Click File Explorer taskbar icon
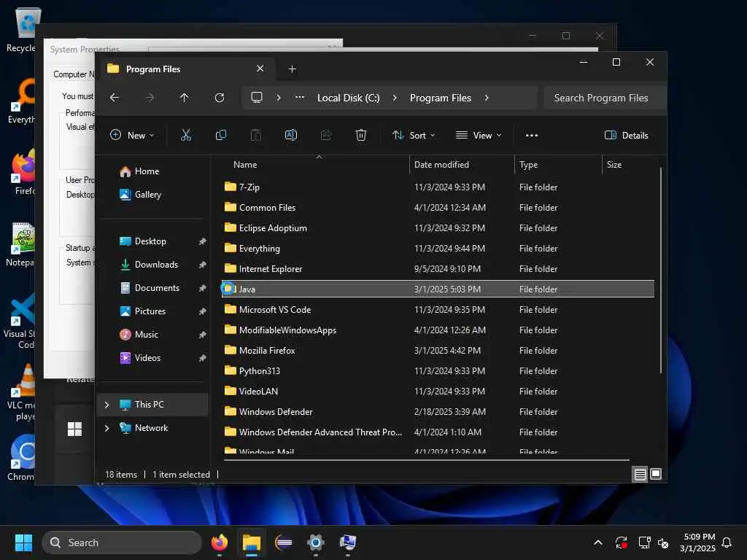Image resolution: width=747 pixels, height=560 pixels. click(x=252, y=542)
